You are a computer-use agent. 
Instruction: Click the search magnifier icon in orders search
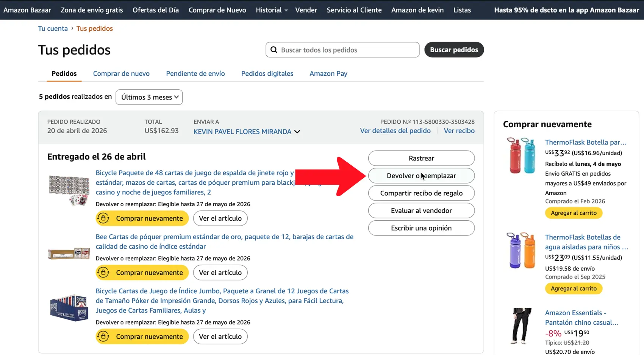pos(274,50)
